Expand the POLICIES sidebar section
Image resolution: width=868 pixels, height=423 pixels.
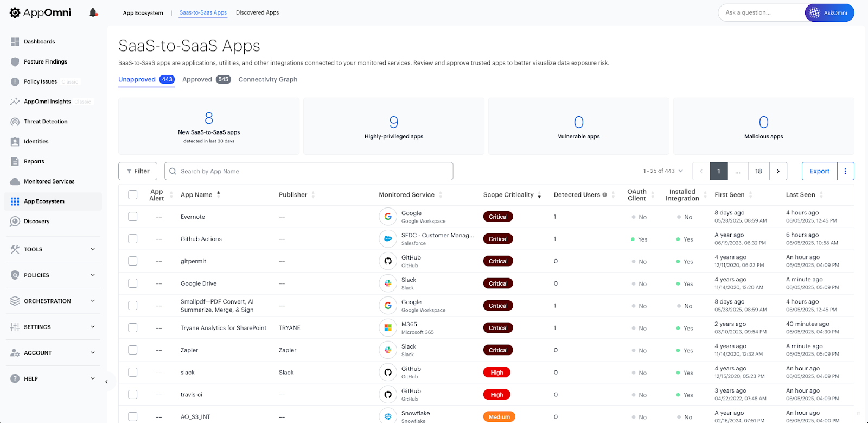tap(53, 275)
